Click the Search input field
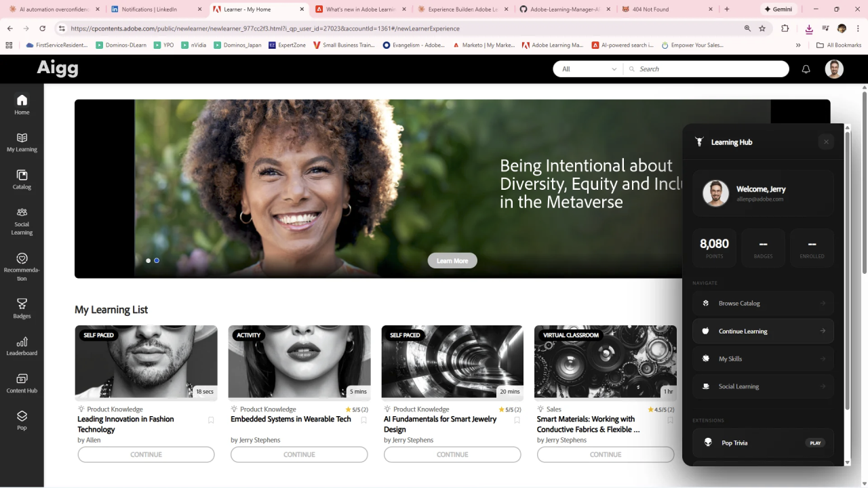 point(709,69)
